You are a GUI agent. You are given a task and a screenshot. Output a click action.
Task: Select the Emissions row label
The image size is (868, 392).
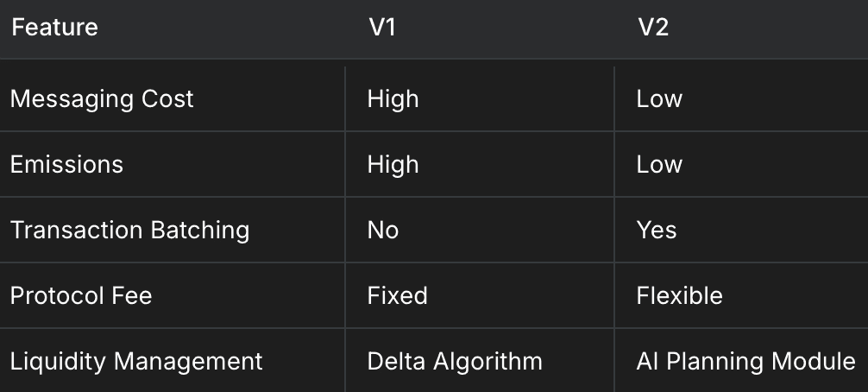point(66,164)
